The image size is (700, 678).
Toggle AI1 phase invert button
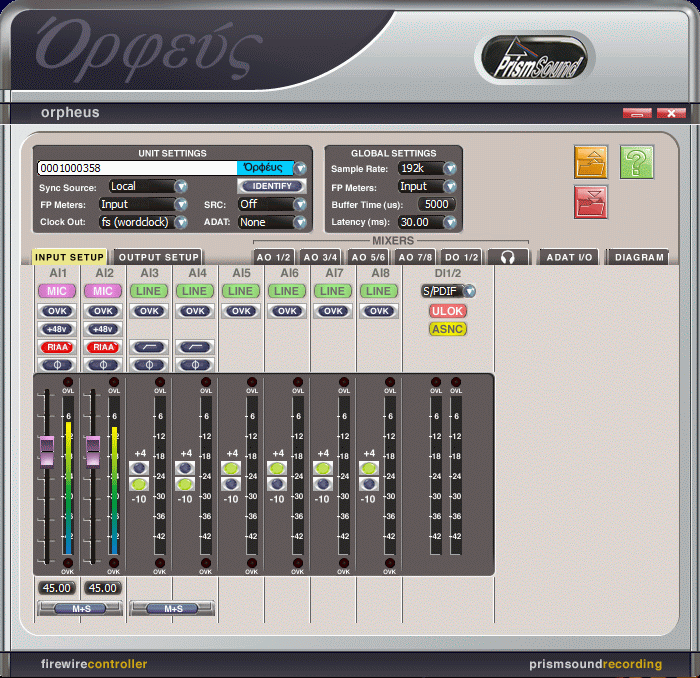(x=57, y=365)
